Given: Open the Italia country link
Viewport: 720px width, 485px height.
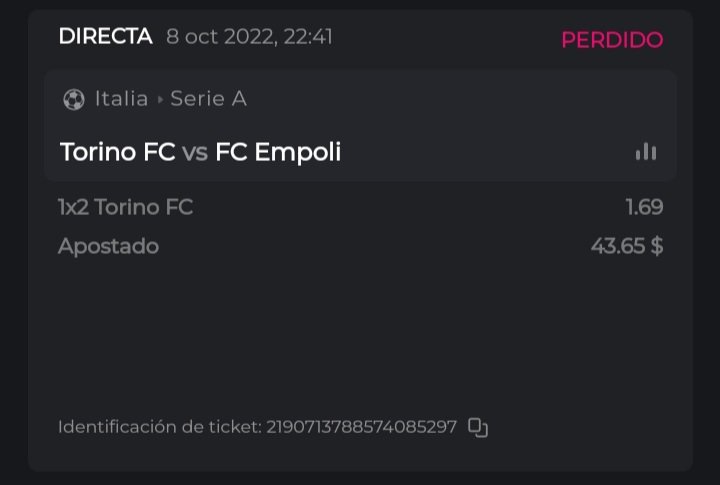Looking at the screenshot, I should click(121, 99).
